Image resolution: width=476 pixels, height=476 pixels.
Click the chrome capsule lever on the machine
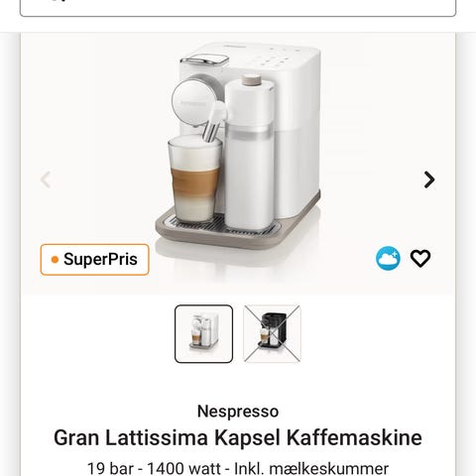coord(204,60)
